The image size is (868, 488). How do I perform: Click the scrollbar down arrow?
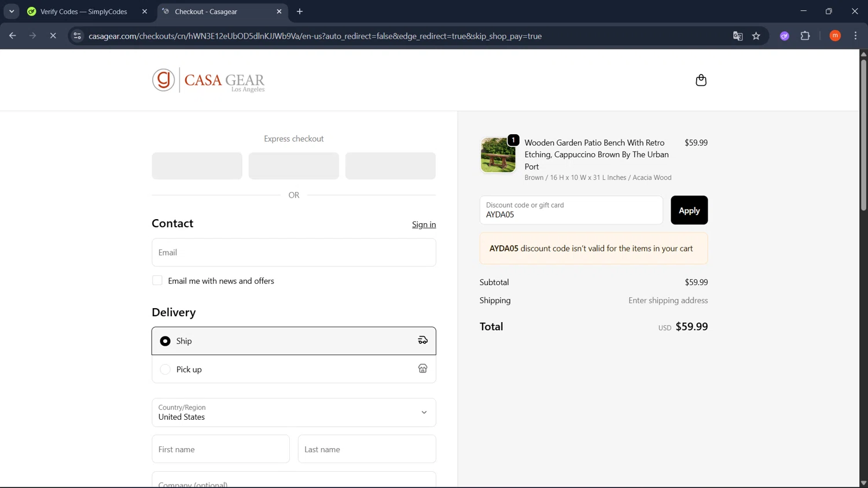(x=863, y=483)
